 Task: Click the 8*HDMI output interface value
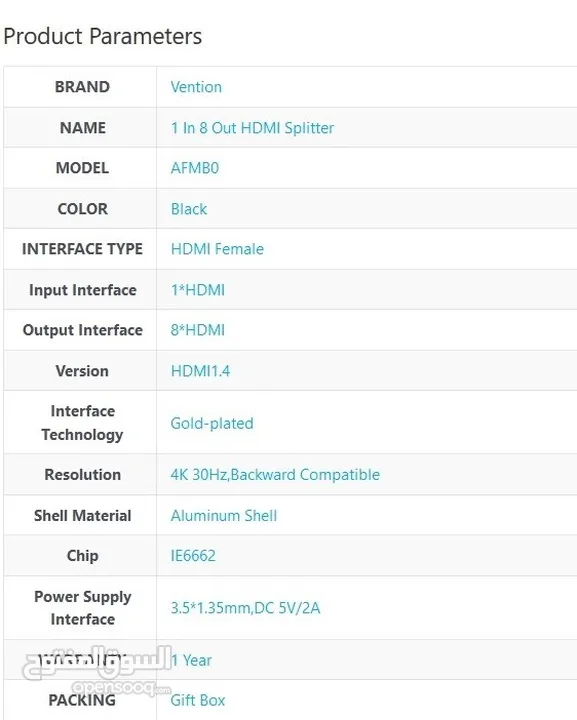coord(198,330)
